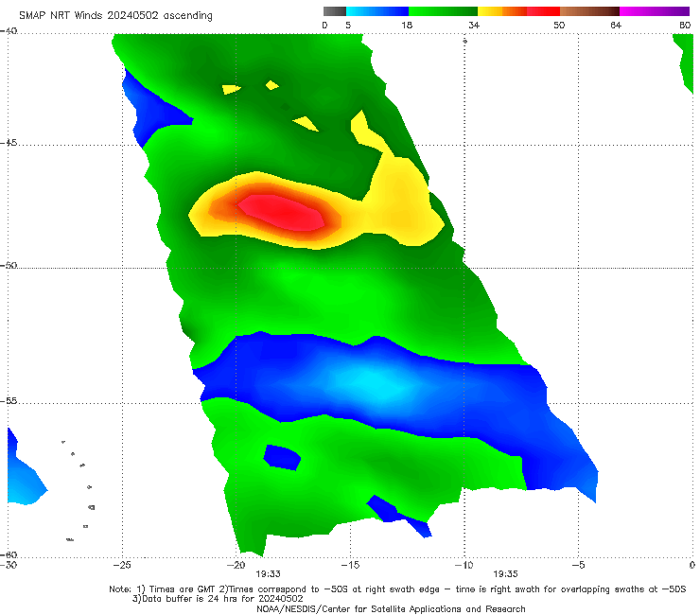Click the colorbar label '34'
This screenshot has width=700, height=615.
(474, 25)
